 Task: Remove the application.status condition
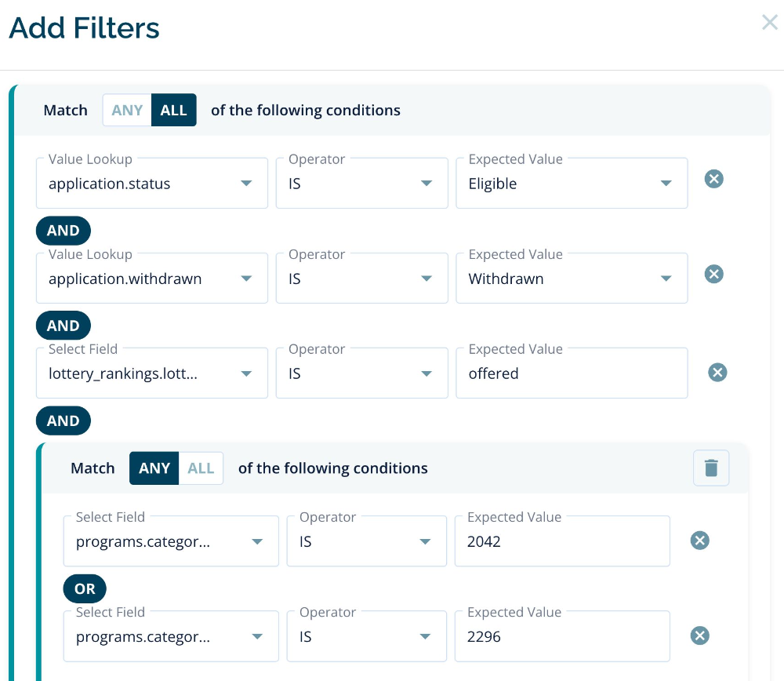click(x=713, y=179)
